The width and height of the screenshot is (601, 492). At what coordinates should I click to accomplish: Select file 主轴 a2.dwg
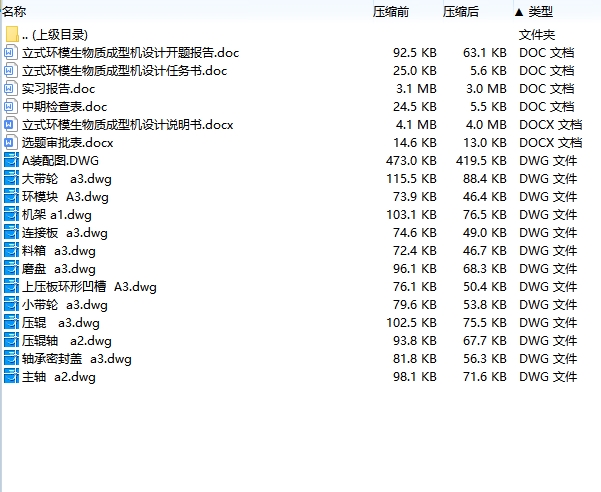[x=59, y=377]
